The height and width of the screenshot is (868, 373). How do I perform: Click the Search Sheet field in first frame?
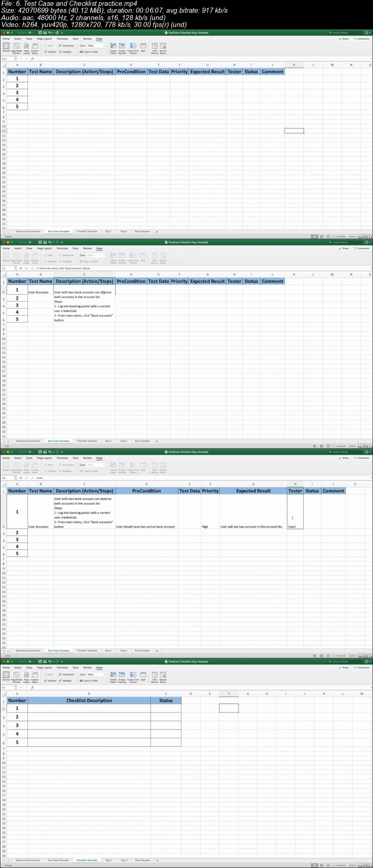click(x=345, y=33)
